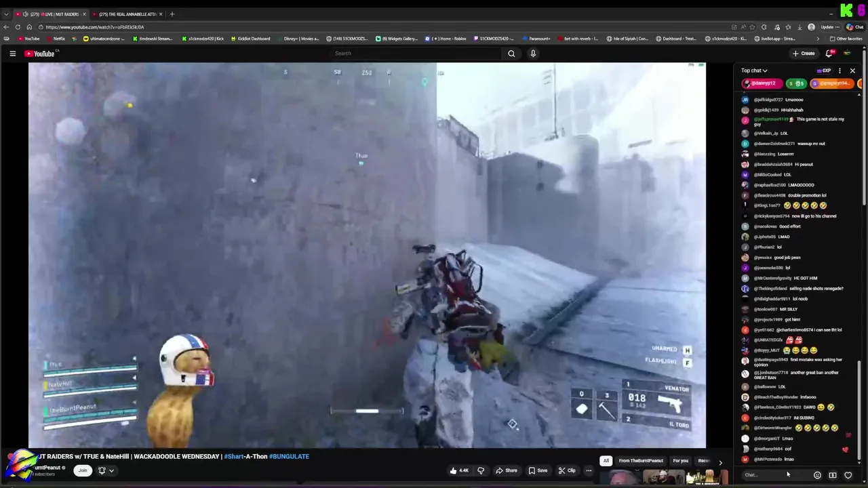
Task: Click the orange super chat chip
Action: pos(831,83)
